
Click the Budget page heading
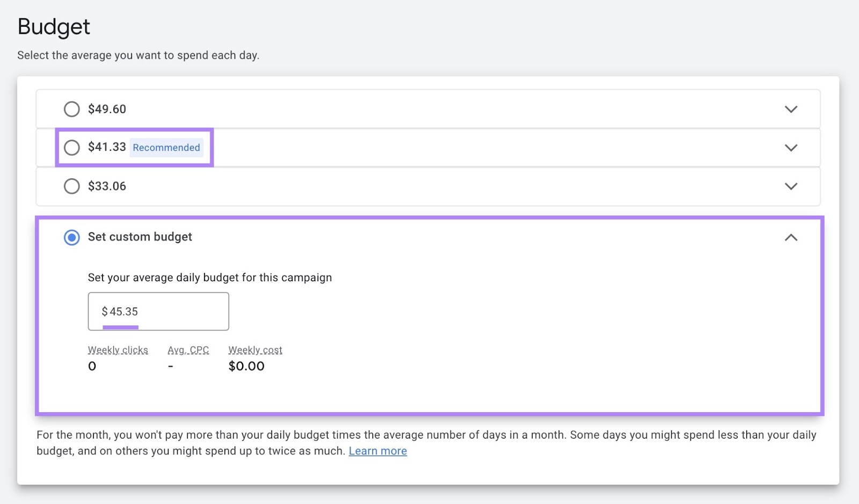[53, 26]
